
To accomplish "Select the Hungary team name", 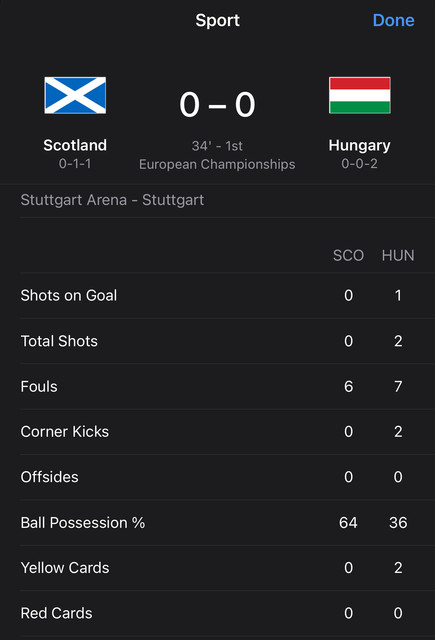I will (360, 146).
